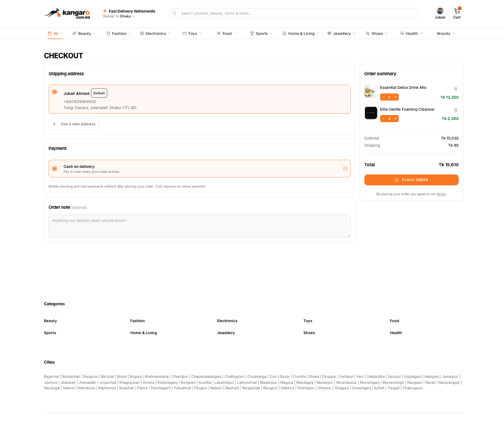
Task: Click the plus icon beside Use a new address
Action: coord(55,124)
